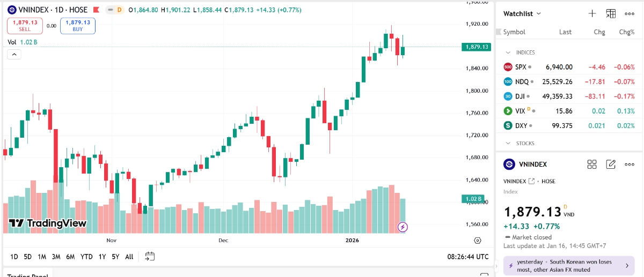Click the red flag next to HOSE
The image size is (644, 277).
click(x=96, y=10)
